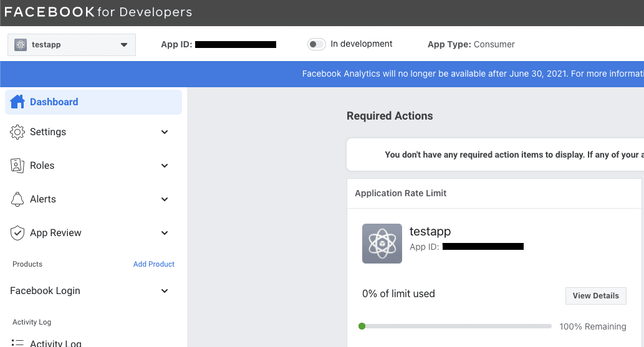
Task: Click testapp name in Rate Limit card
Action: [x=430, y=231]
